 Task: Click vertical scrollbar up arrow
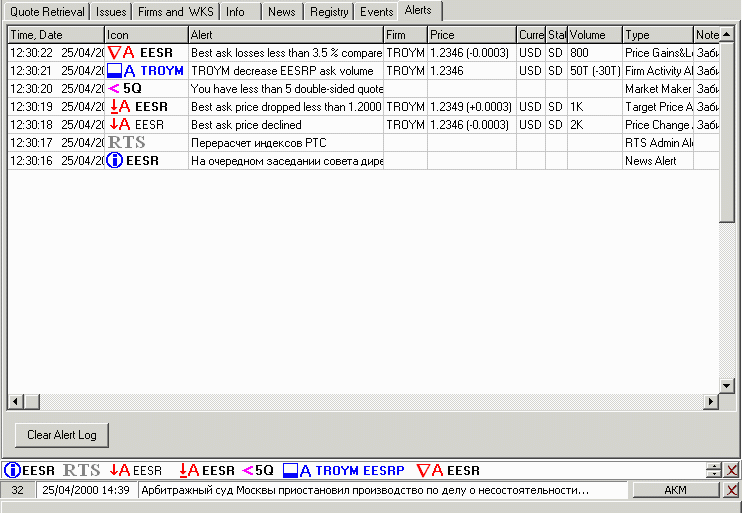tap(727, 34)
